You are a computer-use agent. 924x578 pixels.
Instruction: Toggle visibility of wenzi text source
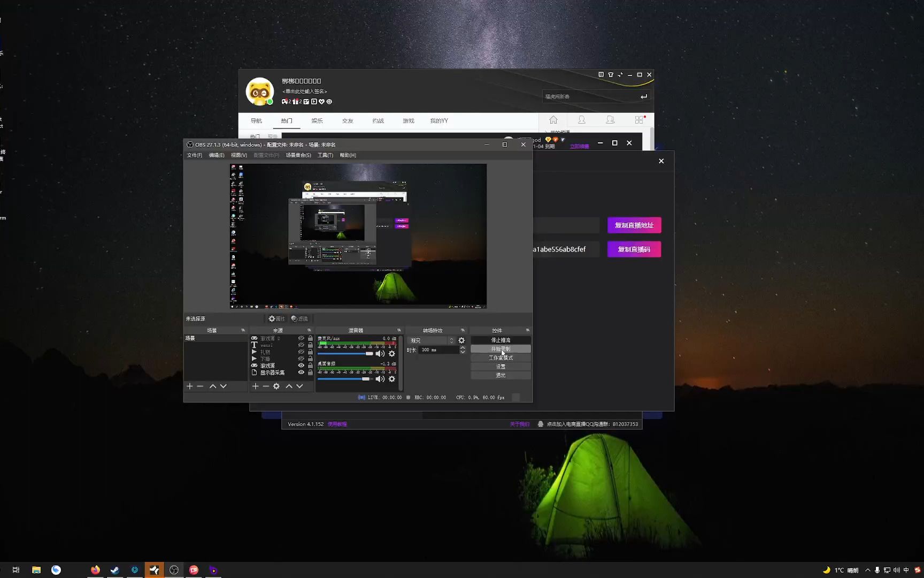coord(301,345)
